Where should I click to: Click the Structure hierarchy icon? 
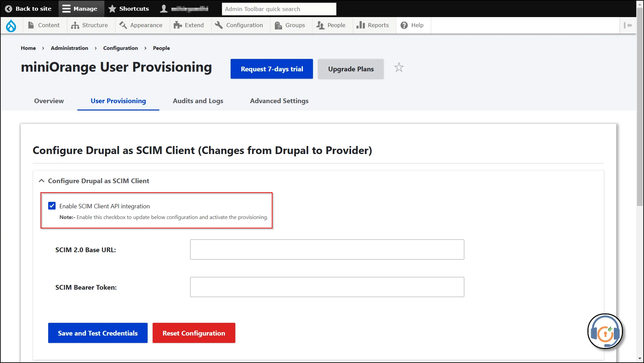[75, 25]
